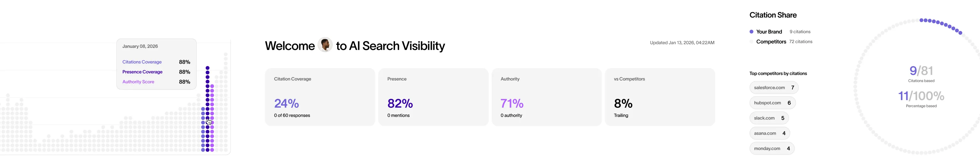The height and width of the screenshot is (167, 980).
Task: Click the 9/81 citations based figure
Action: click(x=921, y=71)
